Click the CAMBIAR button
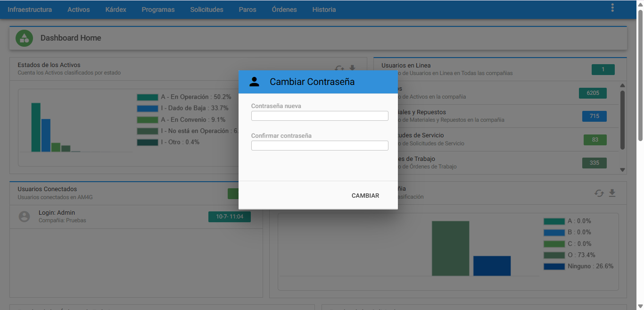The image size is (644, 310). [x=365, y=196]
